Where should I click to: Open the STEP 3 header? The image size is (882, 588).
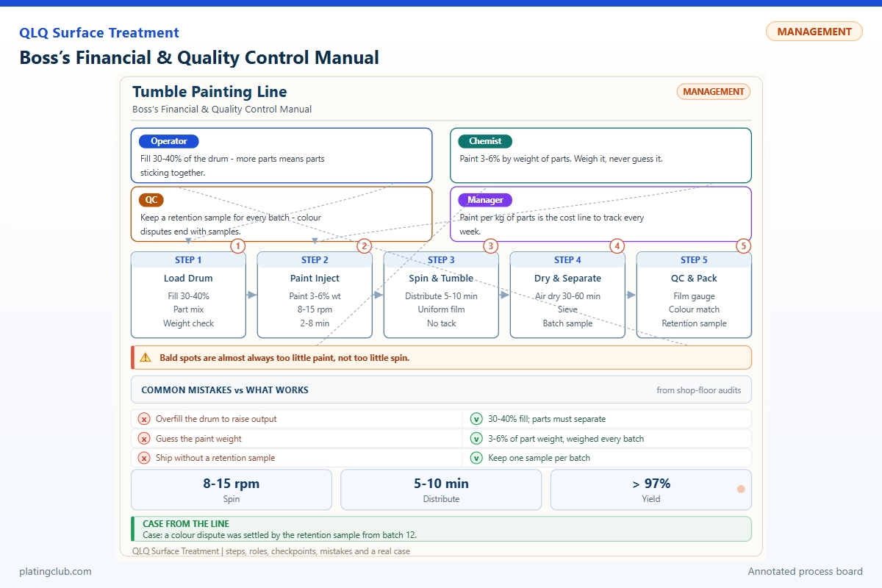(441, 260)
